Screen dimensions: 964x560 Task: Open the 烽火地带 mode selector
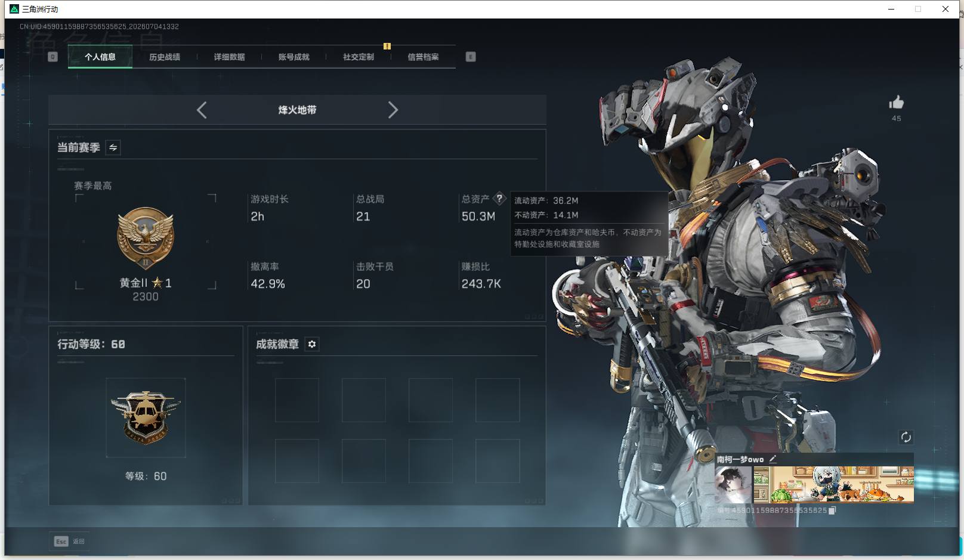point(297,110)
